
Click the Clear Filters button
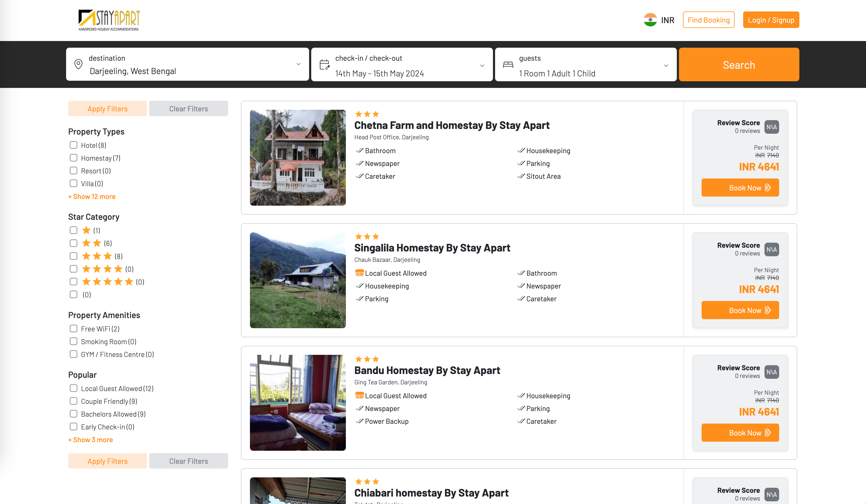[188, 109]
